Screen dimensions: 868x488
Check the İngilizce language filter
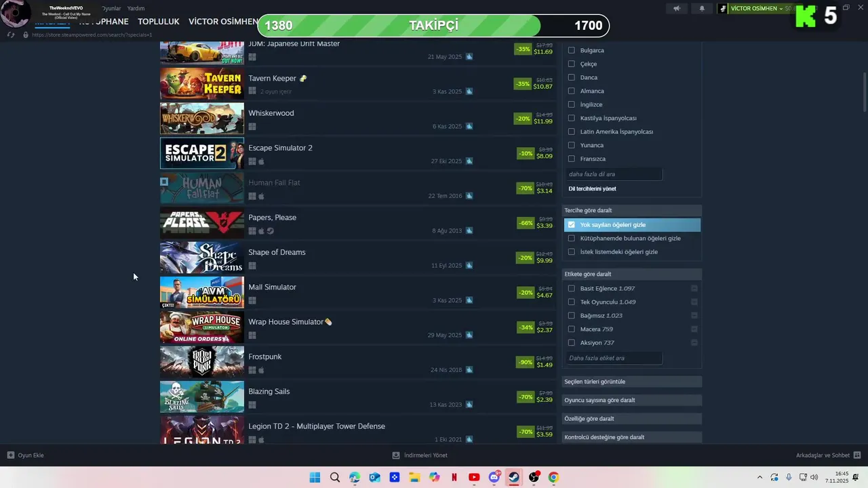tap(571, 104)
